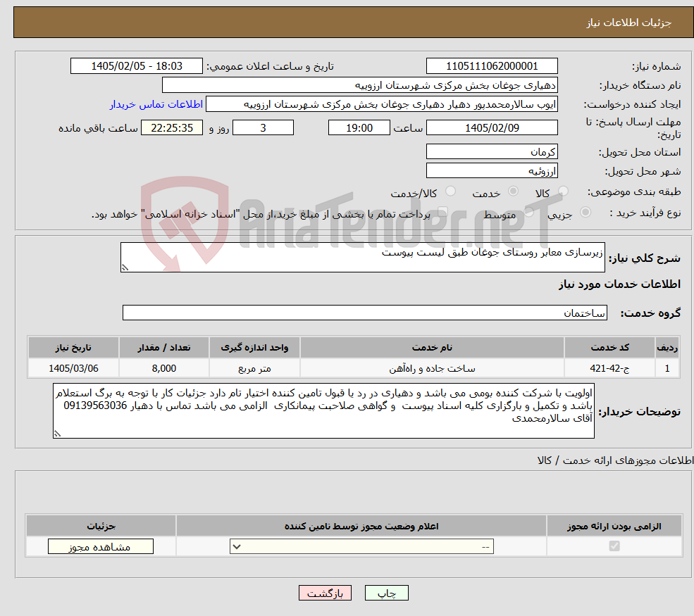Click the واحد اندازه گیری column header
This screenshot has height=616, width=694.
(x=254, y=348)
